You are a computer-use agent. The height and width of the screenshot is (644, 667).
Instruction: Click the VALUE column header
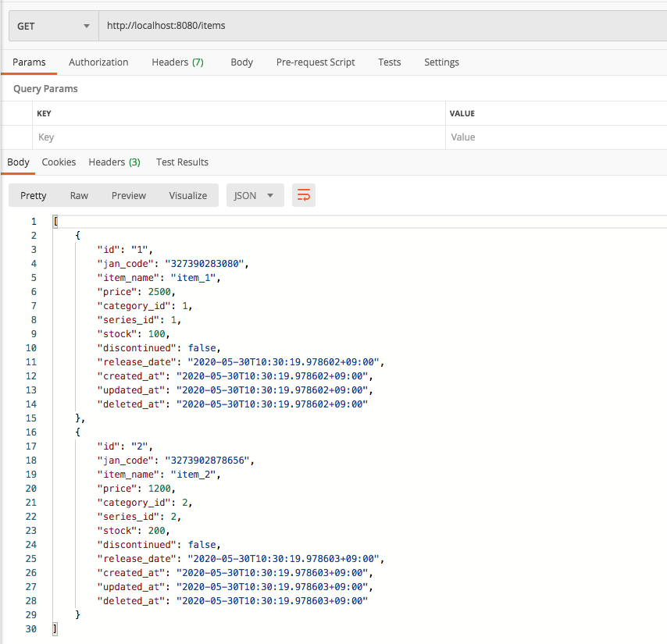point(462,113)
